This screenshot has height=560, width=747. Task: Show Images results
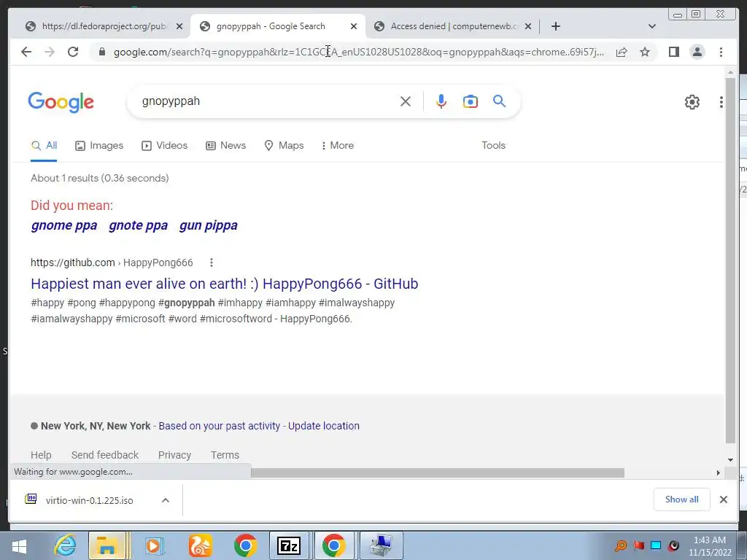pyautogui.click(x=99, y=146)
